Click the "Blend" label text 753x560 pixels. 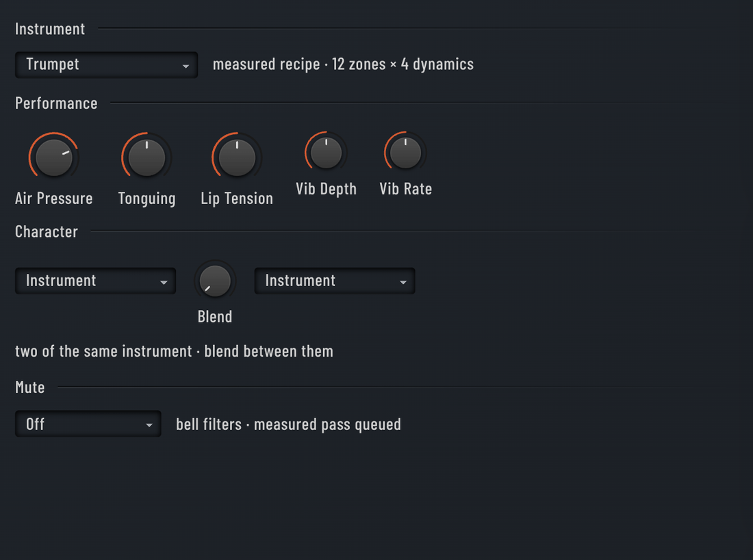tap(215, 316)
